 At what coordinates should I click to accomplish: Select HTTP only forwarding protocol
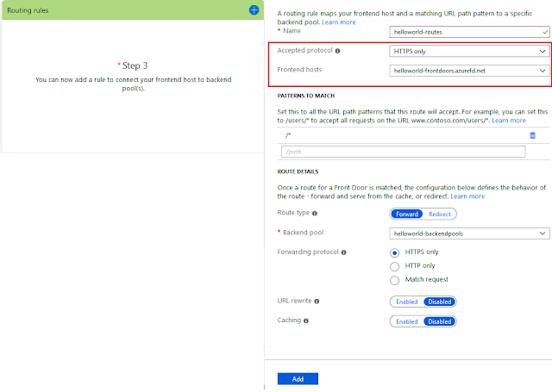395,266
